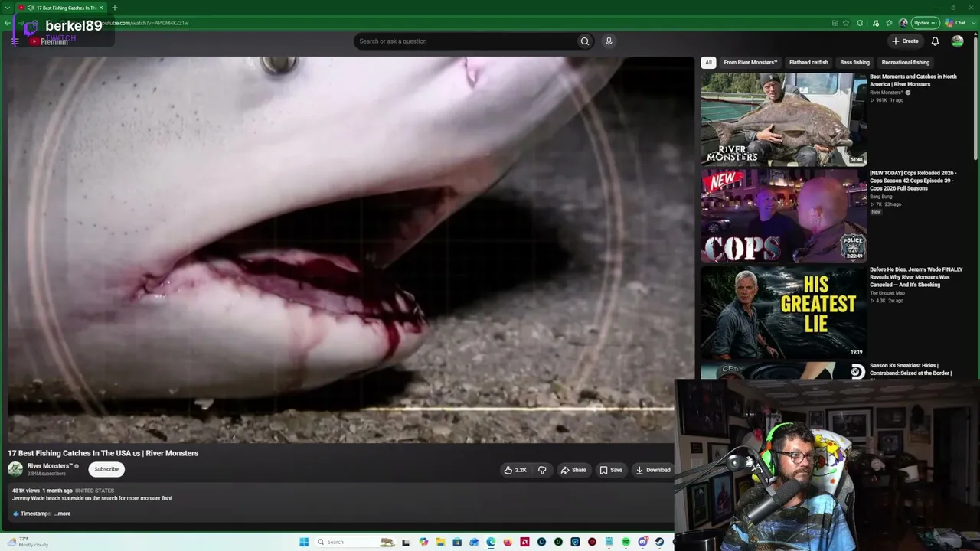Select the Recreational fishing chip
980x551 pixels.
pyautogui.click(x=905, y=63)
